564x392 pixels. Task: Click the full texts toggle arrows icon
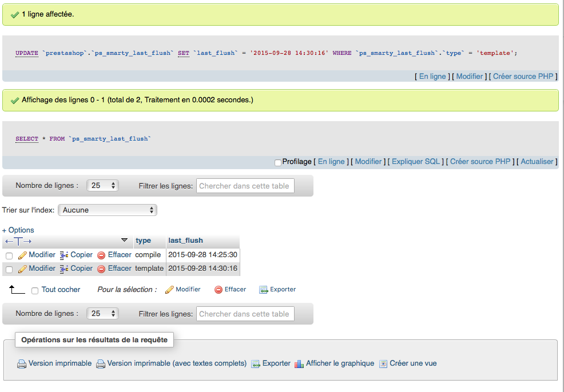coord(18,241)
